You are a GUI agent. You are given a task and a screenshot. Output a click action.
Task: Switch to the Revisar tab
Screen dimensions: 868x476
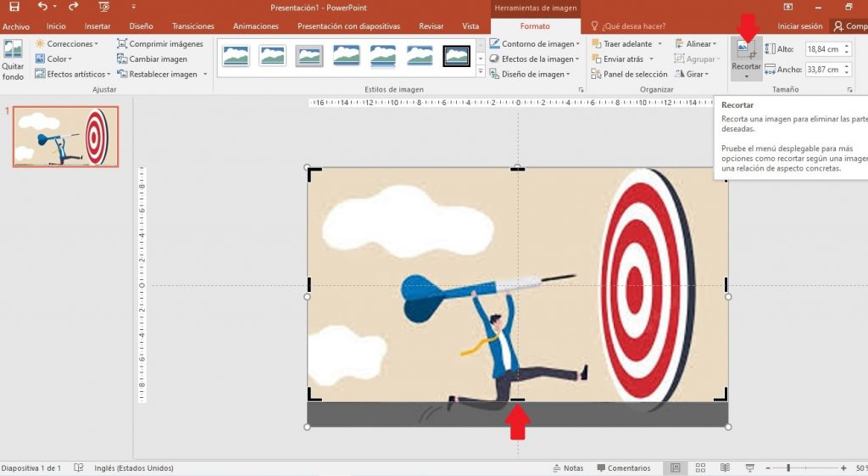click(x=431, y=26)
